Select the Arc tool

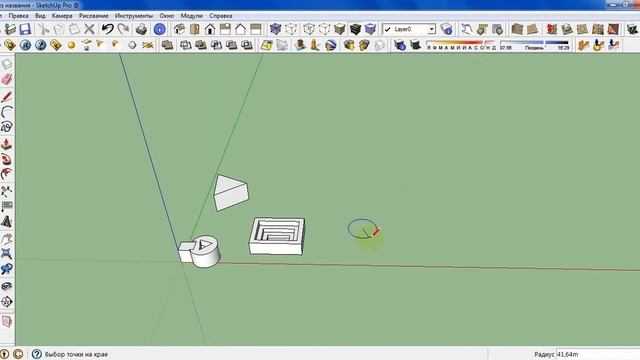(x=7, y=112)
